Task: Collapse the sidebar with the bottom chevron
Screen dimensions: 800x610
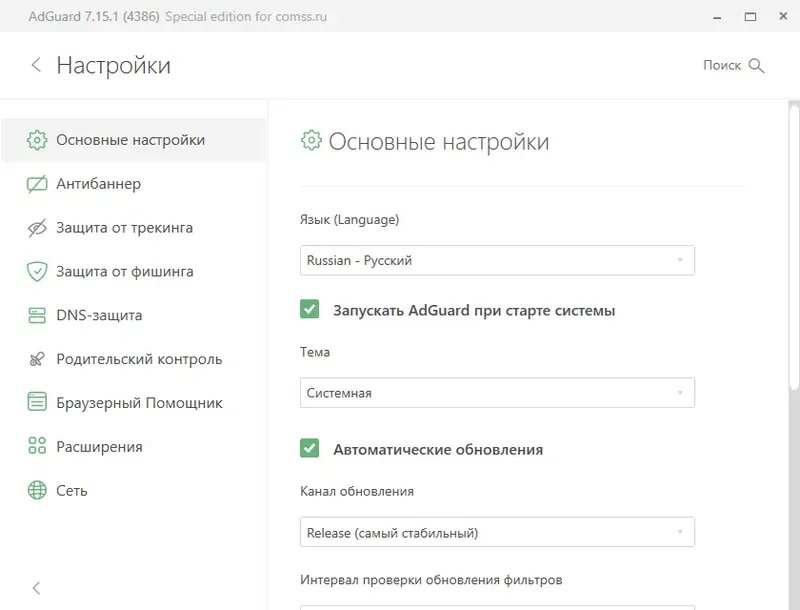Action: (x=36, y=588)
